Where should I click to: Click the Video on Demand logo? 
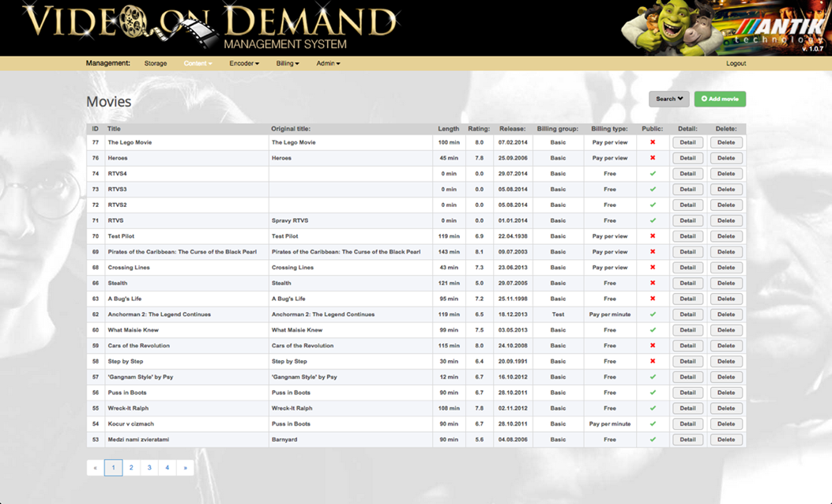pyautogui.click(x=211, y=27)
